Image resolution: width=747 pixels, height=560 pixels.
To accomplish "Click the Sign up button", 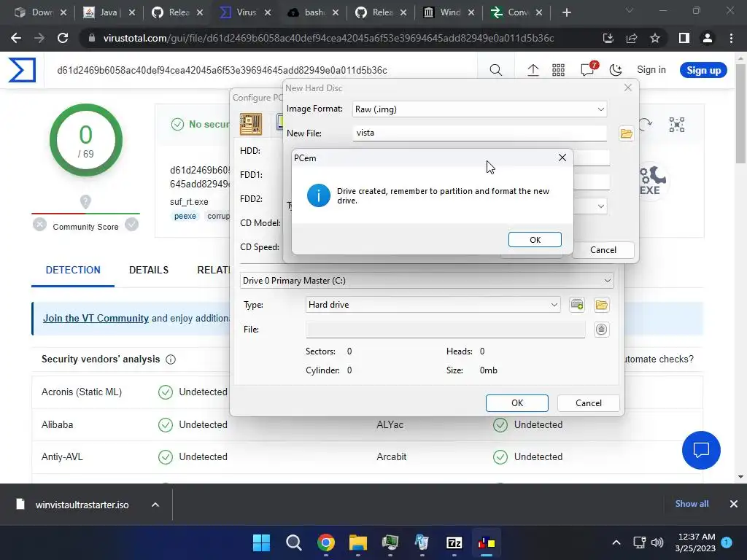I will point(703,70).
